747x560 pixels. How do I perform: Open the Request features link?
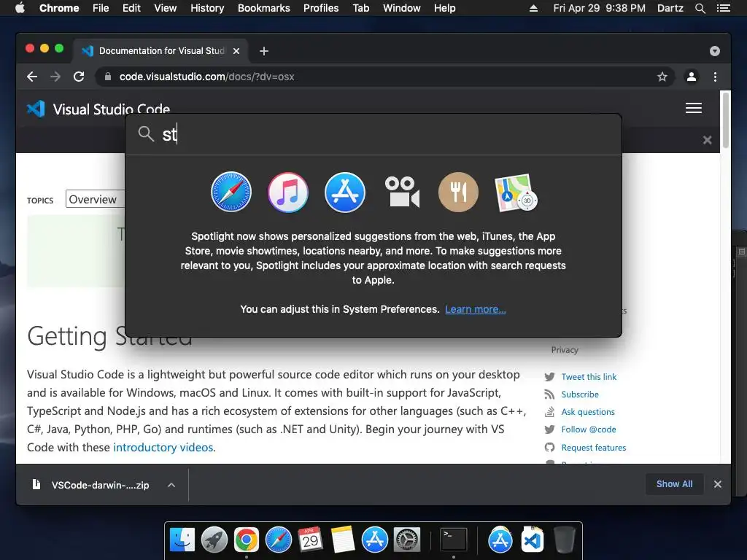[x=594, y=448]
